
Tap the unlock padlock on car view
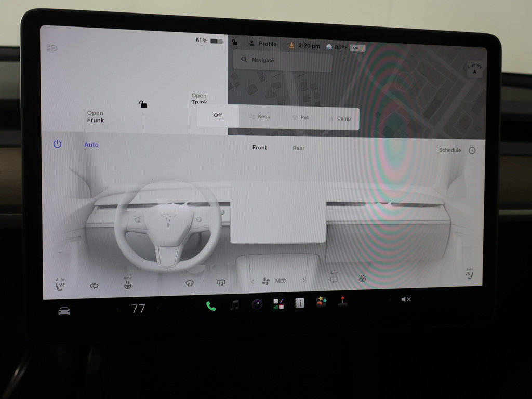(143, 104)
